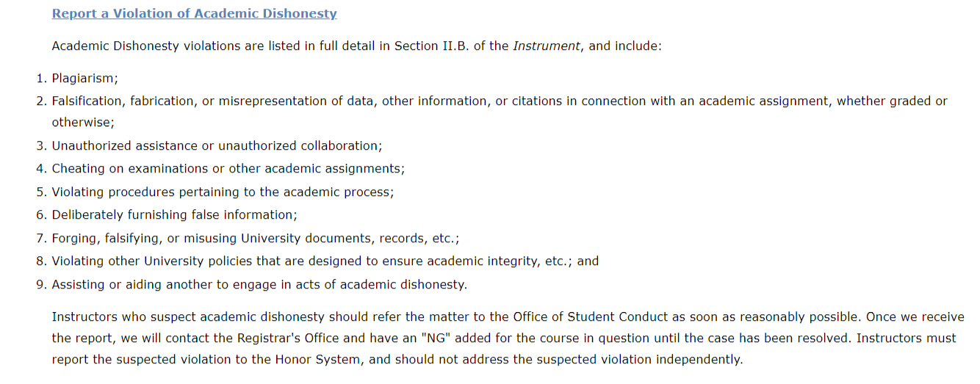Open the Report a Violation of Academic Dishonesty link
Screen dimensions: 980x384
(x=194, y=14)
